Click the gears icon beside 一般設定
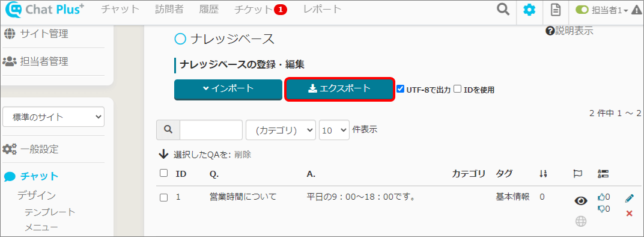 10,149
